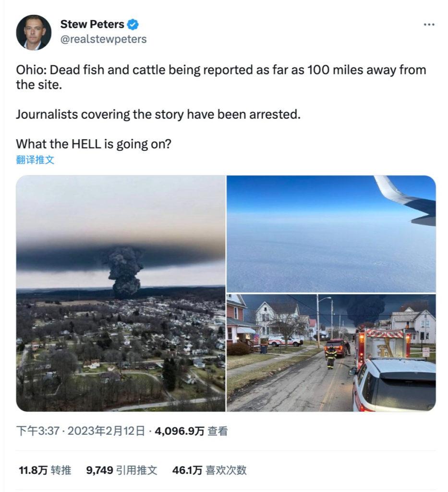Open the 9,749 引用推文 quote tweets list
Viewport: 448px width, 492px height.
point(121,470)
